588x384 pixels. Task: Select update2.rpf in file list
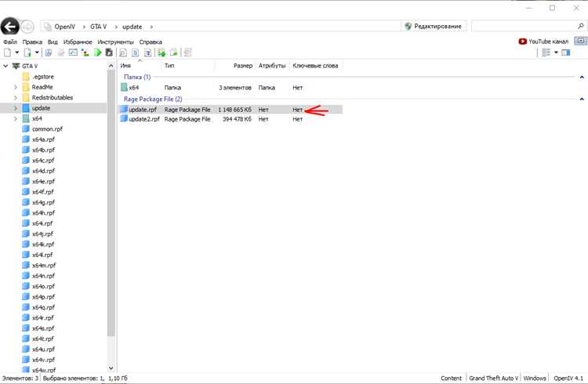point(230,119)
